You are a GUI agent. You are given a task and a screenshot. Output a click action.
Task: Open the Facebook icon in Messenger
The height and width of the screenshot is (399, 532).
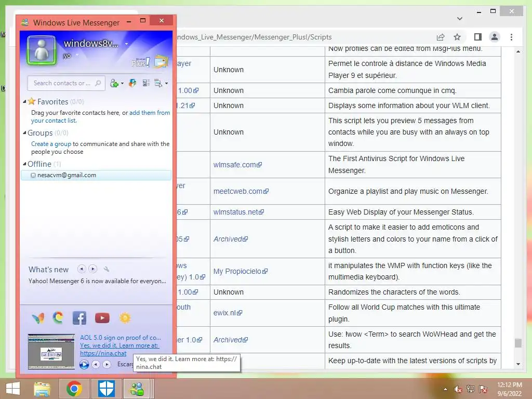[79, 318]
